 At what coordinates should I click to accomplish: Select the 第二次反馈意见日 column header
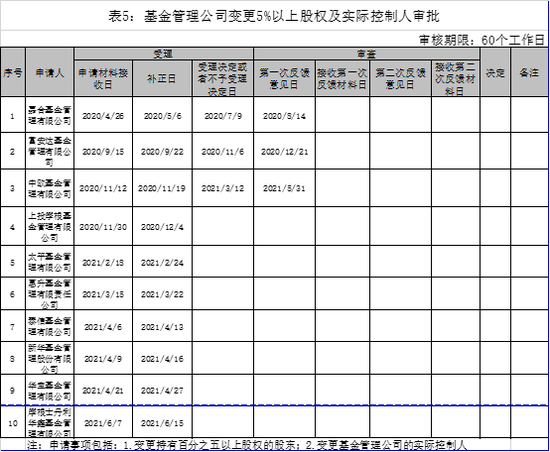pyautogui.click(x=400, y=79)
